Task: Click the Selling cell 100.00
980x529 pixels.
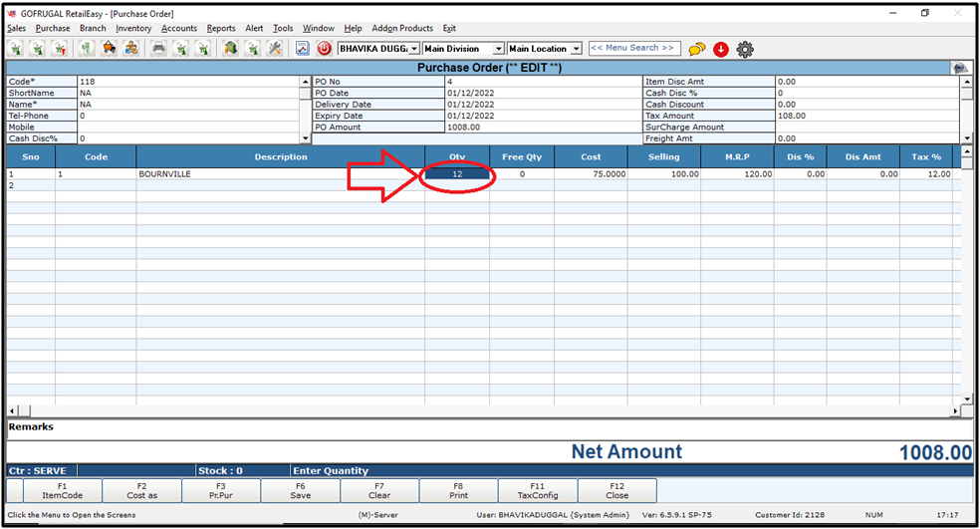Action: pos(663,174)
